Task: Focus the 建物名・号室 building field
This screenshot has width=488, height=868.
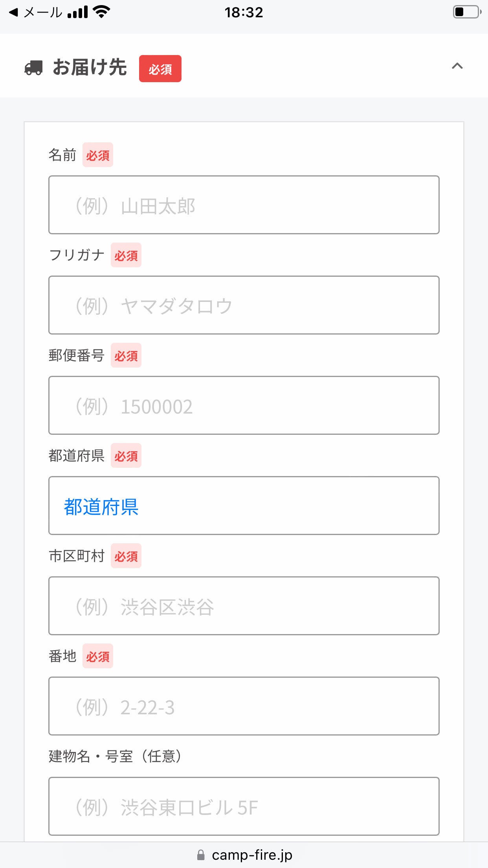Action: (244, 806)
